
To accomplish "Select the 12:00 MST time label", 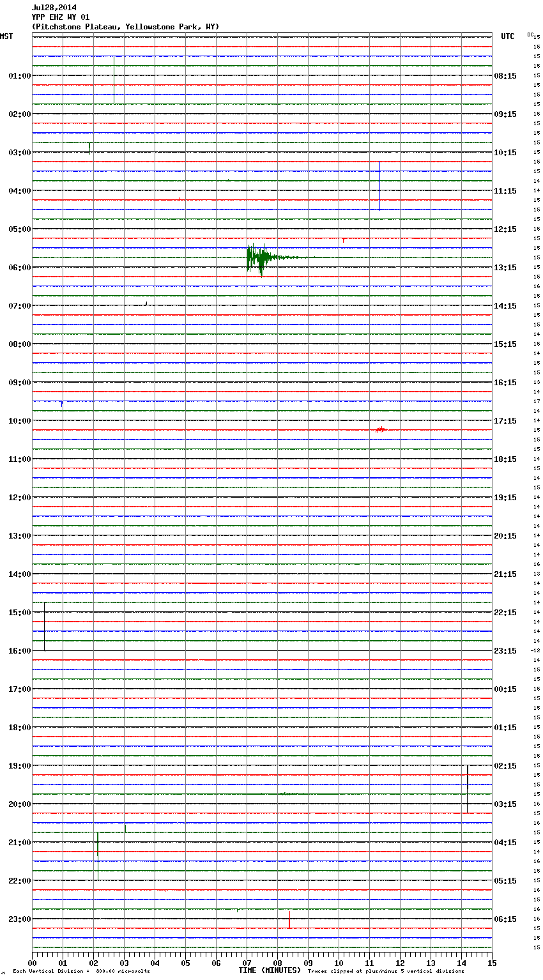I will 19,498.
